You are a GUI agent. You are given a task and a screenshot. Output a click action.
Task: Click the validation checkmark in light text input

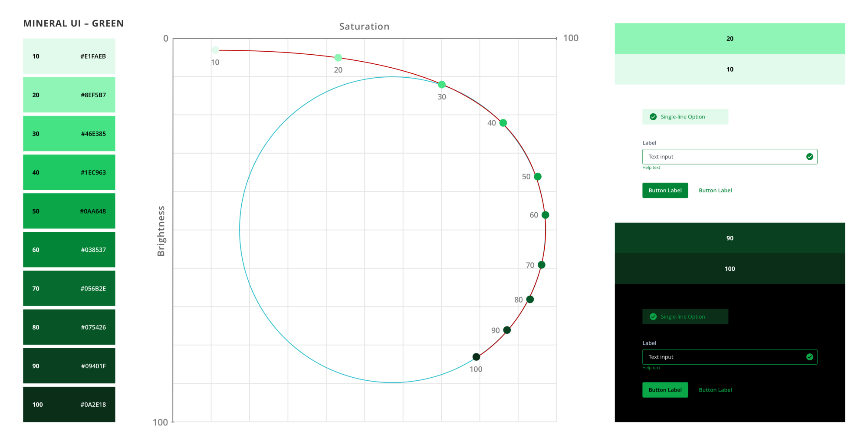(809, 157)
